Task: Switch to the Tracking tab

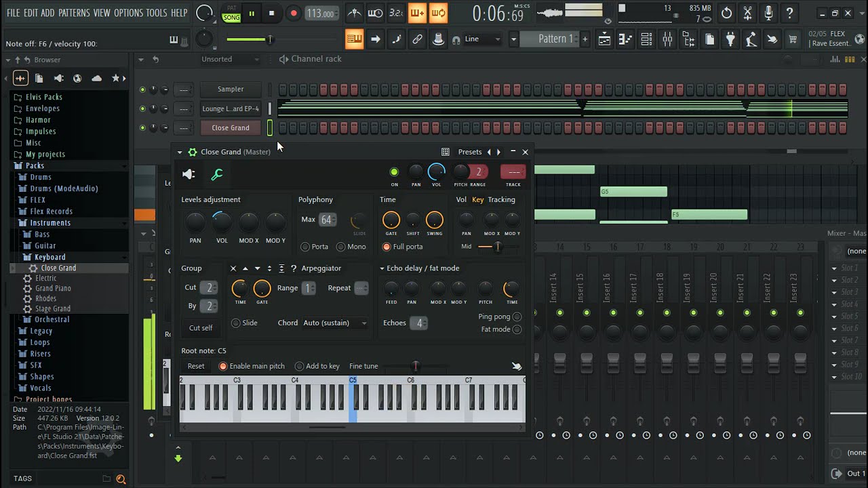Action: 501,199
